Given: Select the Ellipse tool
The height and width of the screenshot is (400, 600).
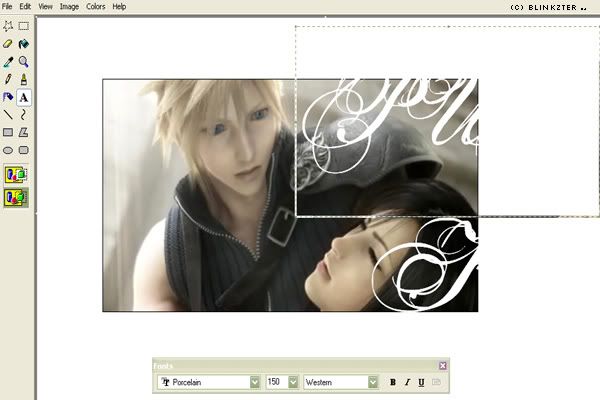Looking at the screenshot, I should coord(8,150).
